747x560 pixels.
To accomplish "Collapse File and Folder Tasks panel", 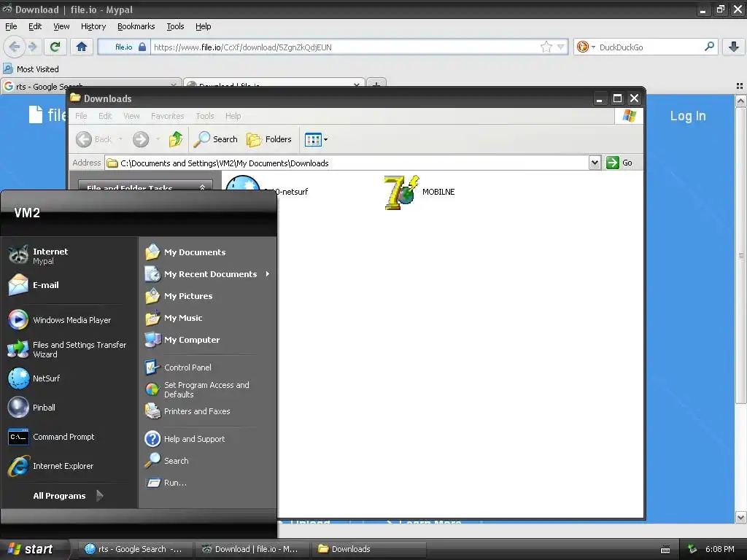I will (202, 187).
